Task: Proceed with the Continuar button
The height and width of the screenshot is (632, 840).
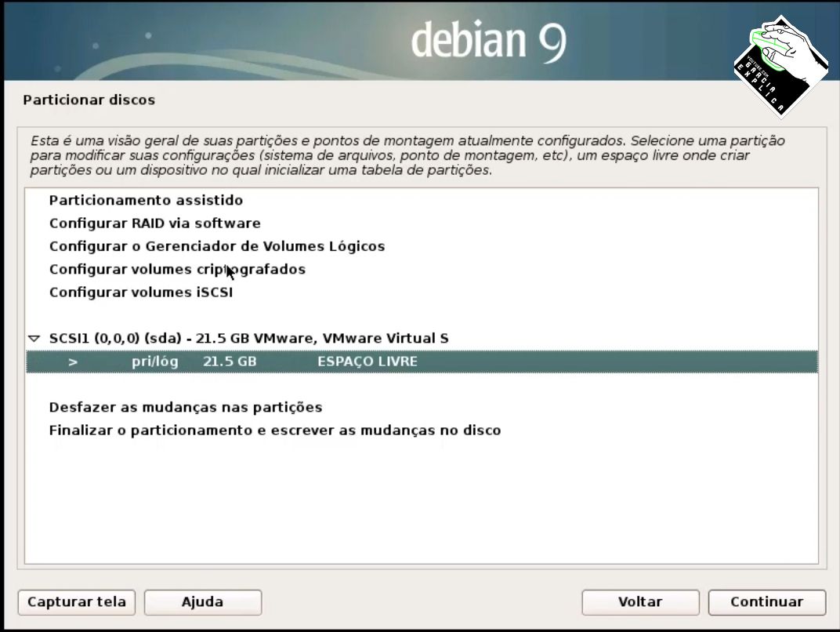Action: [766, 602]
